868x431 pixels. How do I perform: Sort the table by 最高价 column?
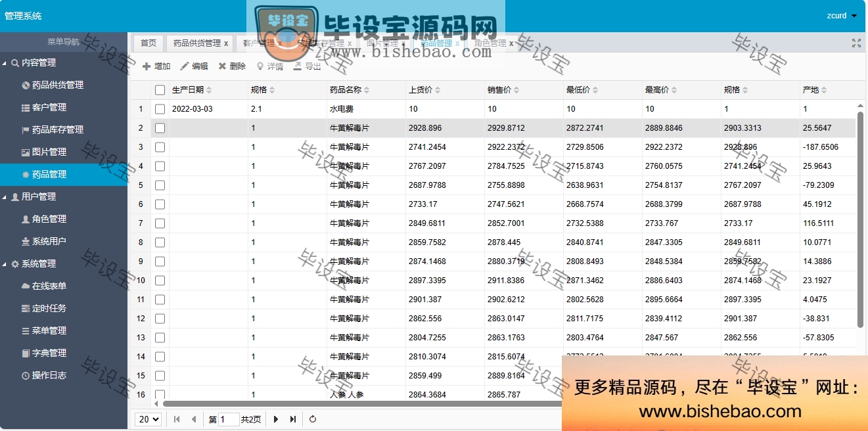[660, 90]
